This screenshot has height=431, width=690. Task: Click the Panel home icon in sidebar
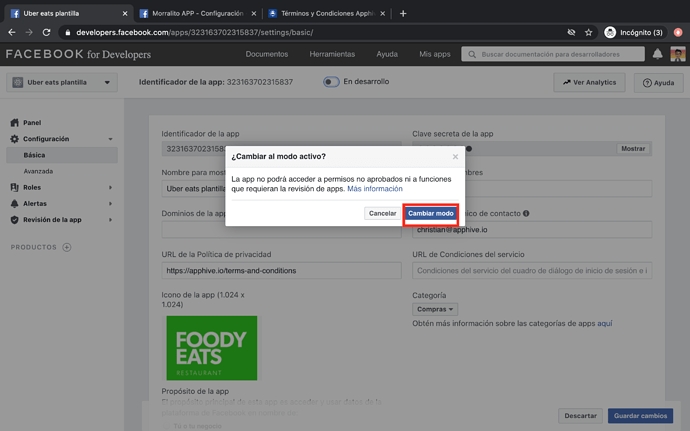(x=14, y=123)
